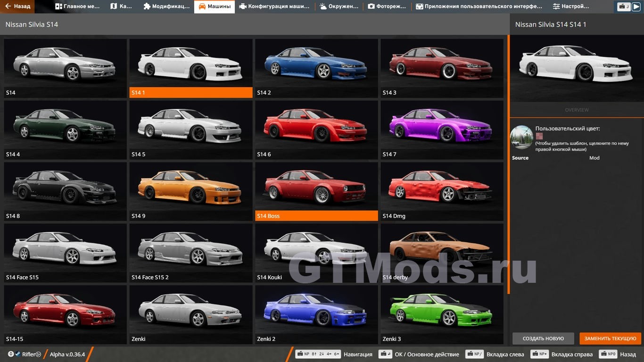The image size is (644, 362).
Task: Click the globe icon in the bottom status bar
Action: point(11,354)
